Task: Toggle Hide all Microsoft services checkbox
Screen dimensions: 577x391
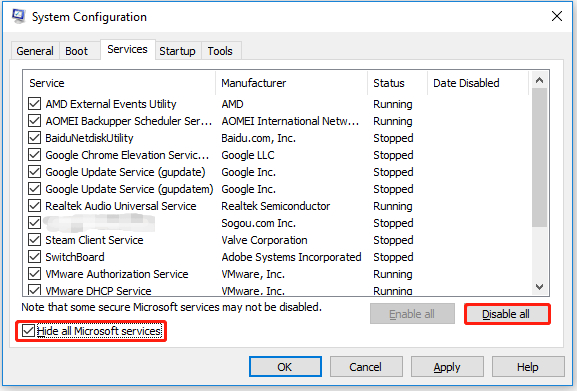Action: (x=28, y=331)
